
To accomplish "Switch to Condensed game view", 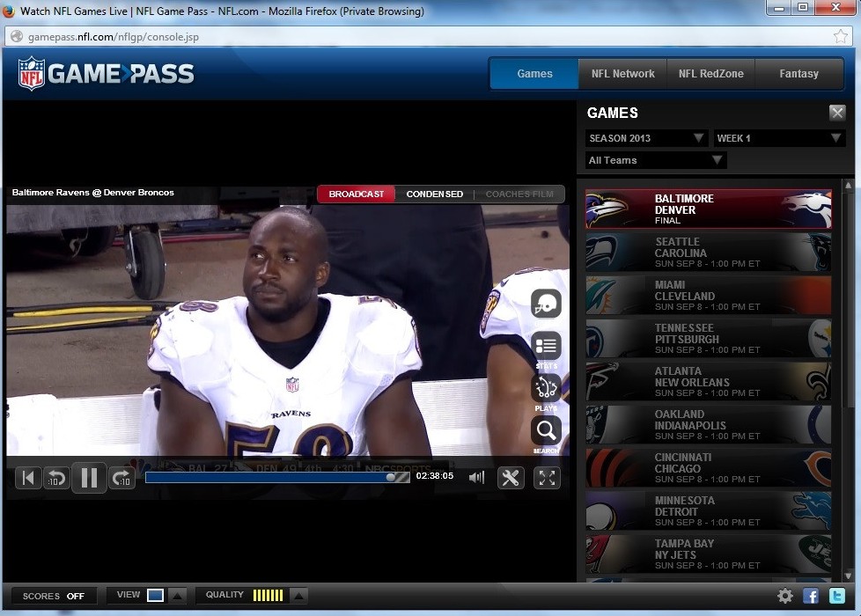I will pyautogui.click(x=434, y=194).
